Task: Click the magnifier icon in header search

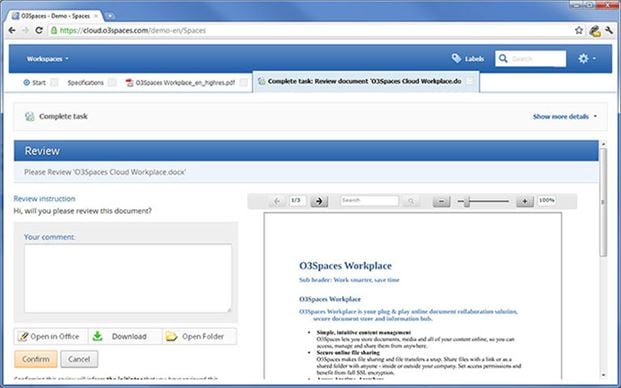Action: coord(503,59)
